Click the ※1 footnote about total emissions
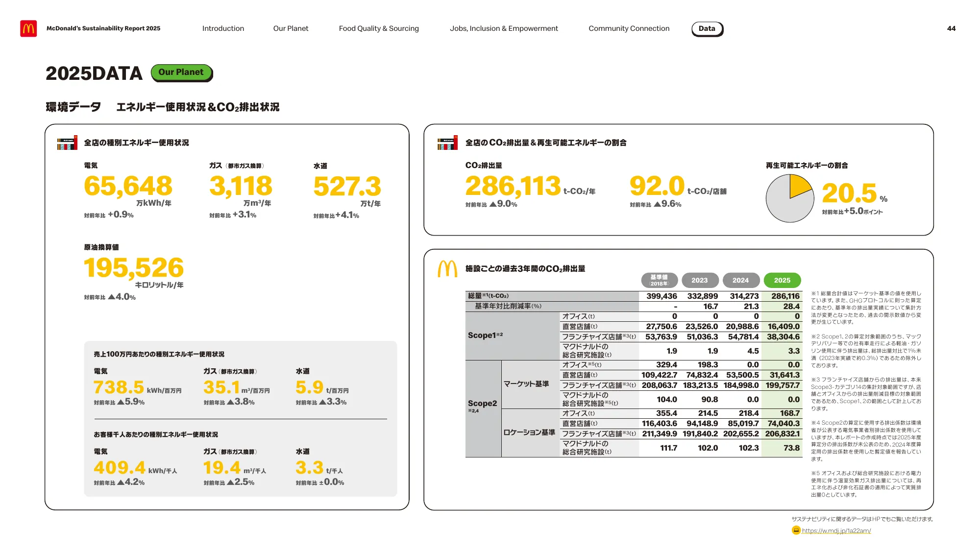 866,308
